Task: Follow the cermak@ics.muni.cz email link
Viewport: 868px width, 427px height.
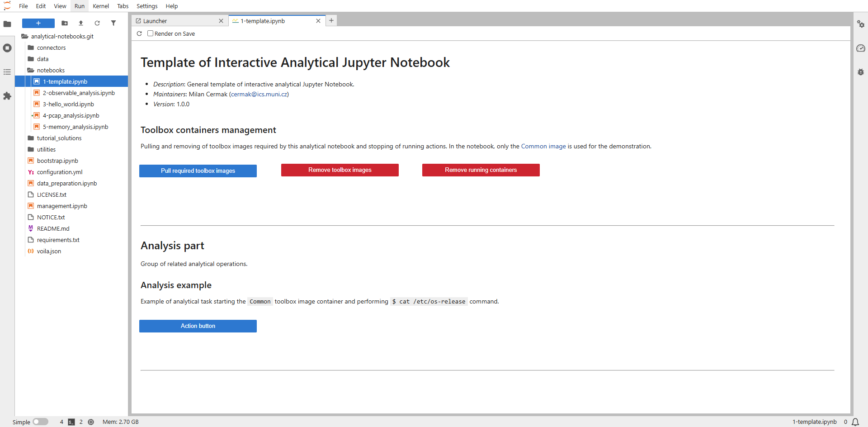Action: (x=259, y=94)
